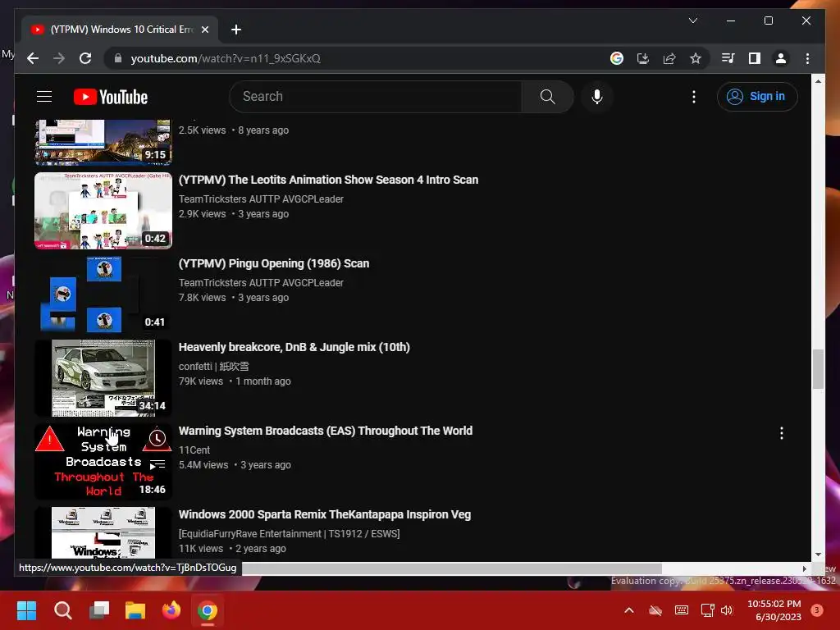Open volume control in system tray
This screenshot has height=630, width=840.
pos(727,610)
